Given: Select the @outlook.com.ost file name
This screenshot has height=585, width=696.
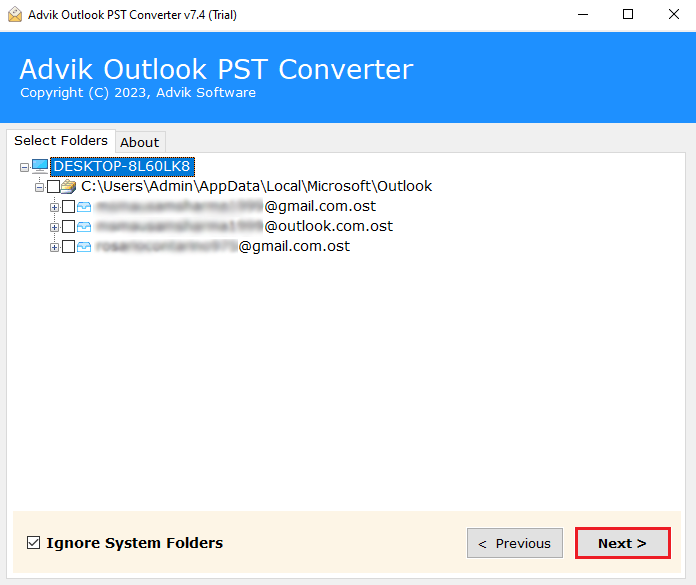Looking at the screenshot, I should [x=244, y=226].
